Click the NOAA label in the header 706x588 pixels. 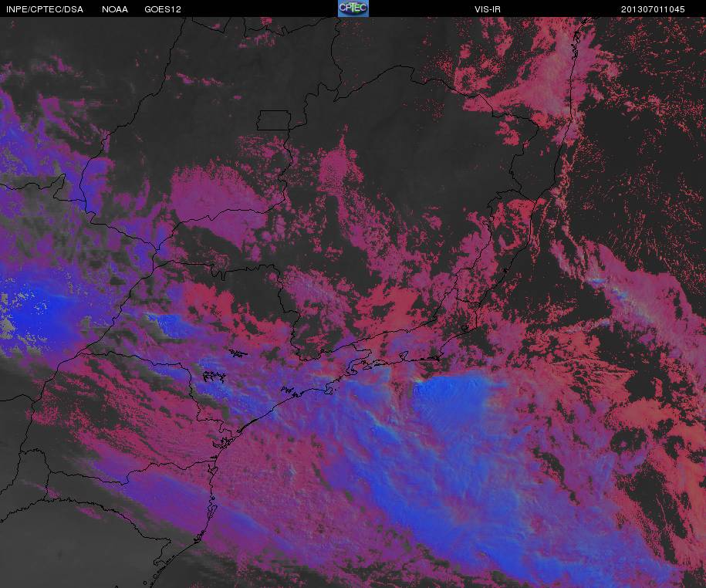[x=115, y=9]
